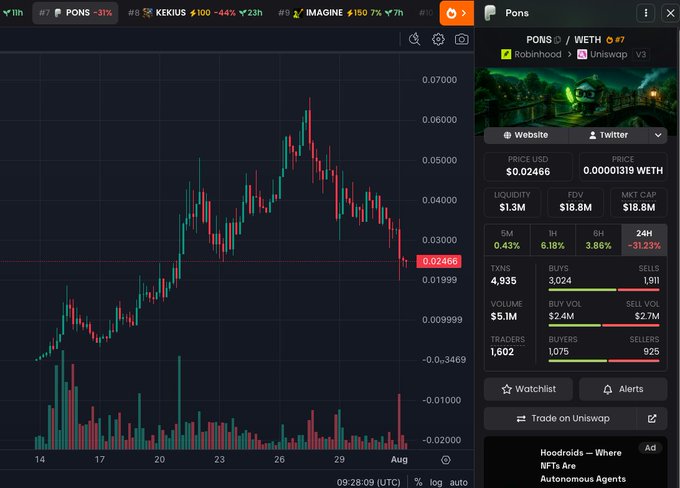Click the orange trending fire button
Viewport: 680px width, 488px height.
coord(456,13)
